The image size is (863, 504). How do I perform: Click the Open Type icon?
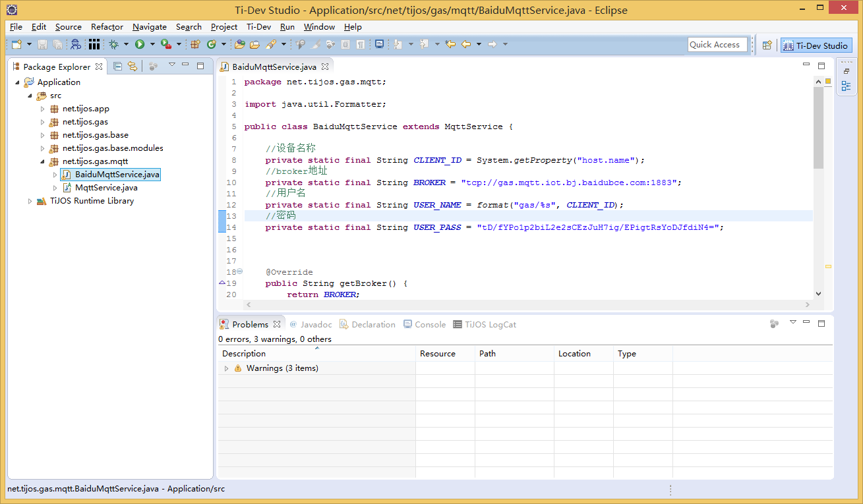[239, 44]
